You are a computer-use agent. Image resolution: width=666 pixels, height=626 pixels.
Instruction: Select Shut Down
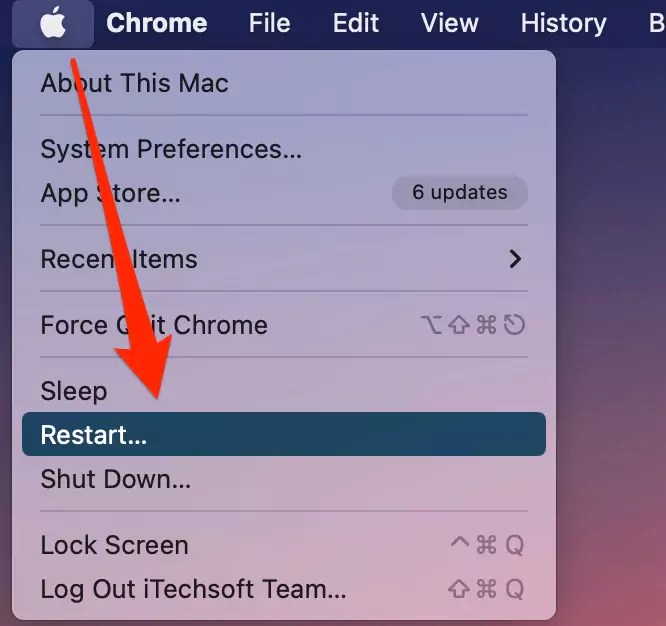pyautogui.click(x=284, y=479)
